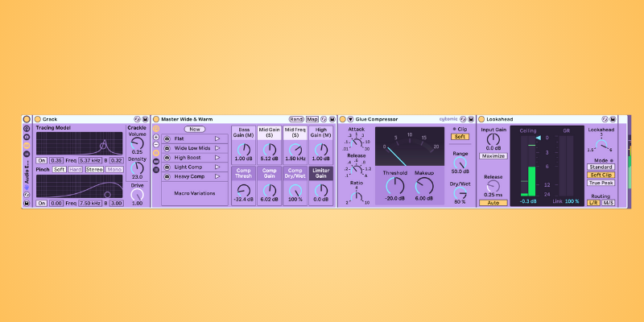Viewport: 644px width, 322px height.
Task: Select Stereo pinch mode
Action: click(x=94, y=169)
